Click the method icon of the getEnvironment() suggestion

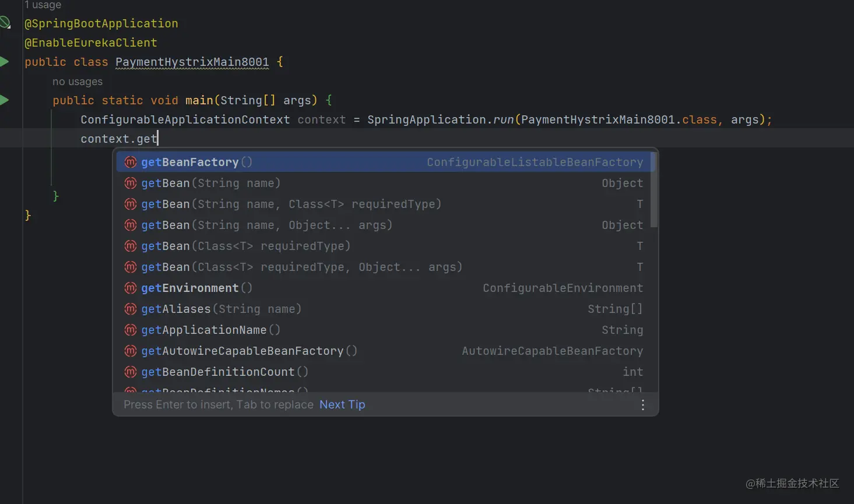(x=131, y=288)
